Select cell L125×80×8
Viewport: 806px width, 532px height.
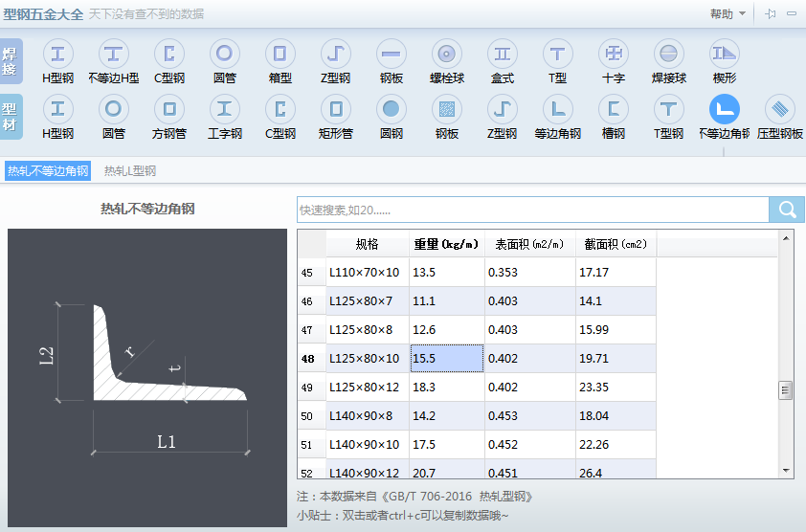(x=367, y=330)
